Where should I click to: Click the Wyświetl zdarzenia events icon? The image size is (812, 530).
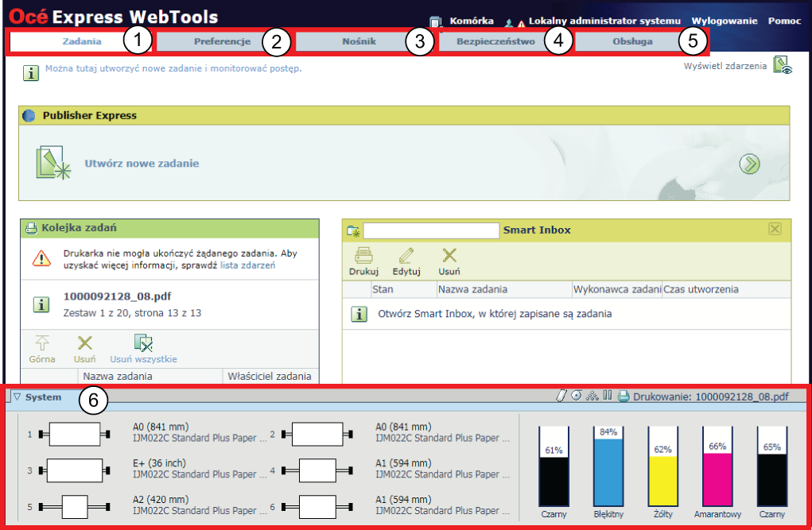783,66
